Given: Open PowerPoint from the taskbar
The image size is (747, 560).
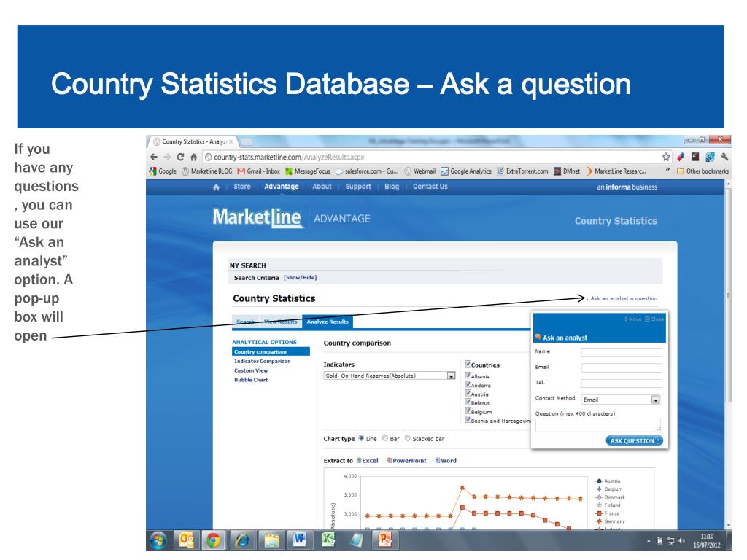Looking at the screenshot, I should tap(385, 540).
